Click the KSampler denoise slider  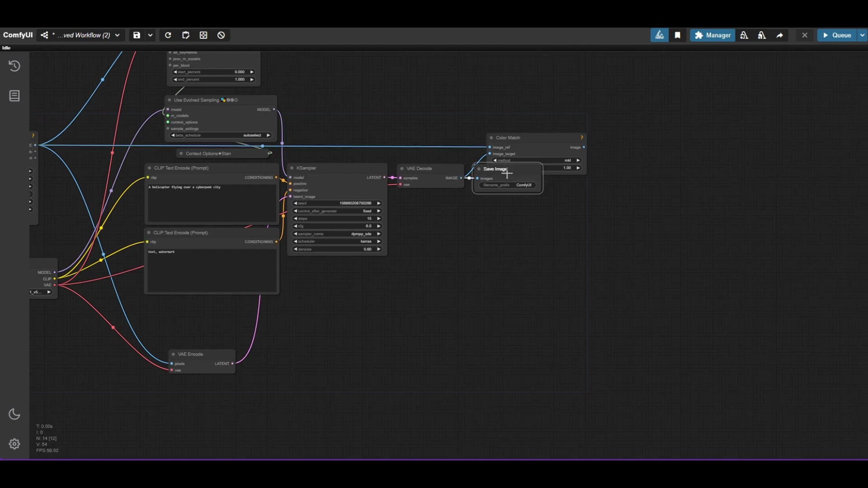click(x=338, y=249)
